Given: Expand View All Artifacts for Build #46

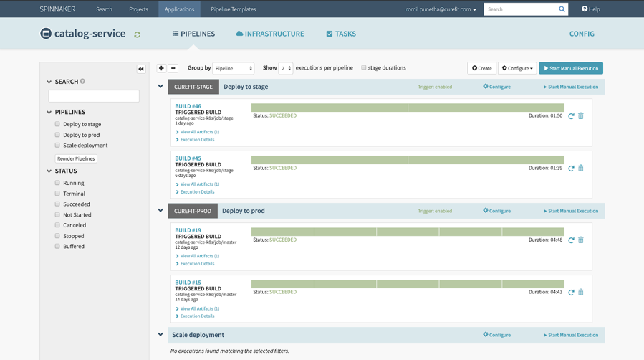Looking at the screenshot, I should pyautogui.click(x=198, y=132).
